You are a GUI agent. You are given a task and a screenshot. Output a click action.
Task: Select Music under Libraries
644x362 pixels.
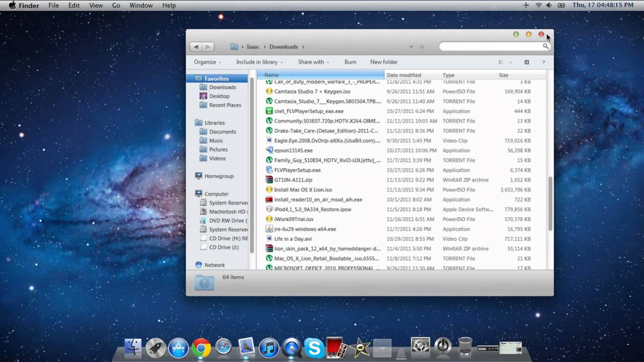[x=216, y=141]
